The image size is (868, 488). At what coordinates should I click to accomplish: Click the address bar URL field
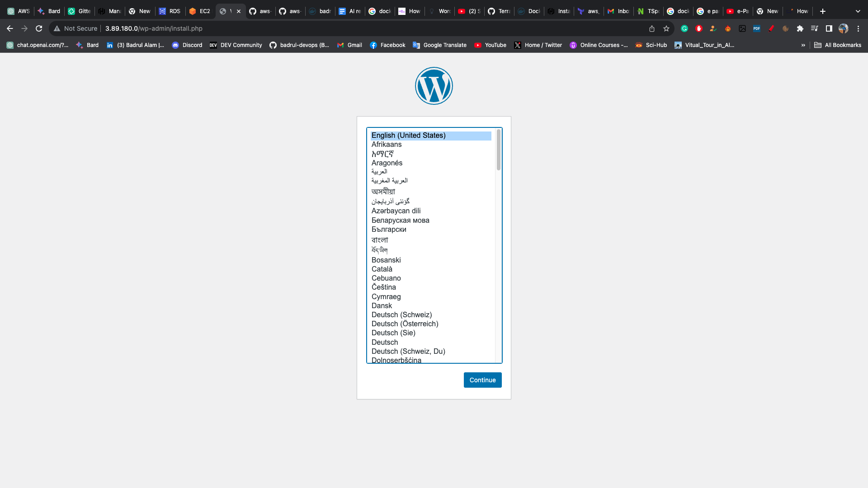point(362,28)
